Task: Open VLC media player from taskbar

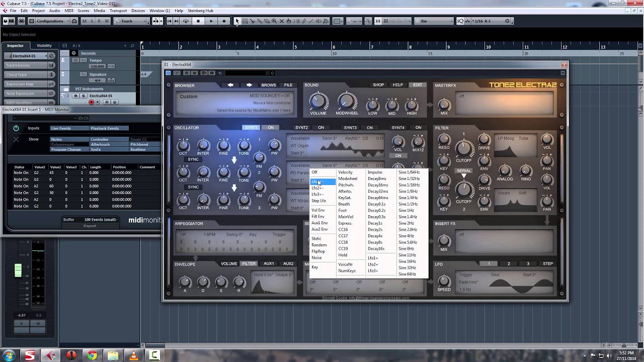Action: pos(134,355)
